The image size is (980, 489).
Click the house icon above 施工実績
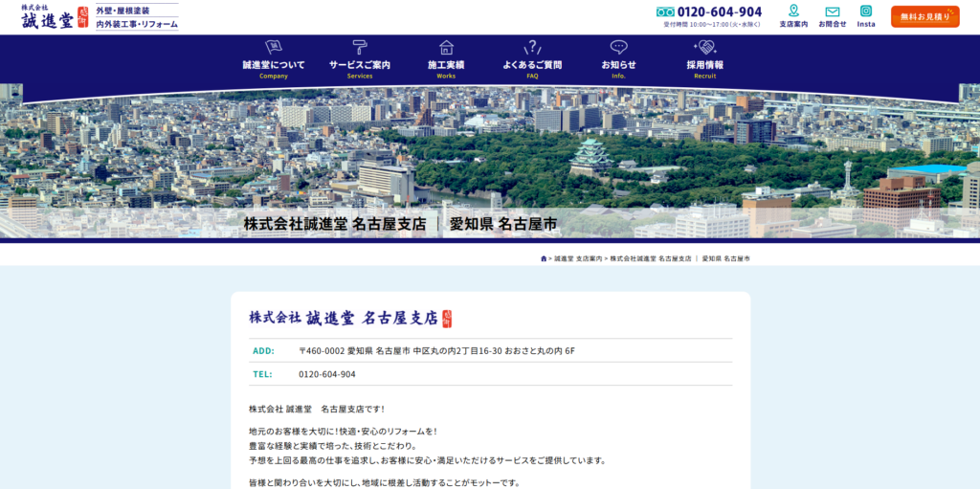click(x=446, y=47)
